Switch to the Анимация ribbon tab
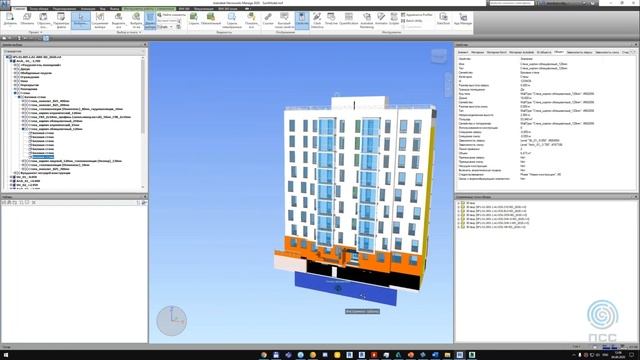 click(x=88, y=9)
